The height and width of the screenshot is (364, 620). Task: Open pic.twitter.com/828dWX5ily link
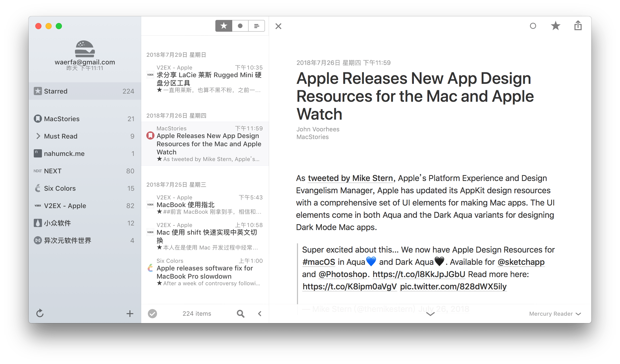453,287
